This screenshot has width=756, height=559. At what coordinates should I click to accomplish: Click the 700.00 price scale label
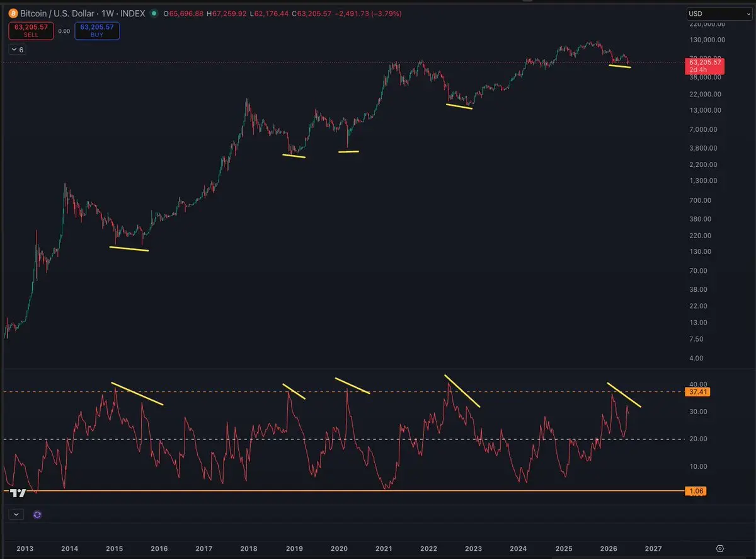tap(701, 200)
